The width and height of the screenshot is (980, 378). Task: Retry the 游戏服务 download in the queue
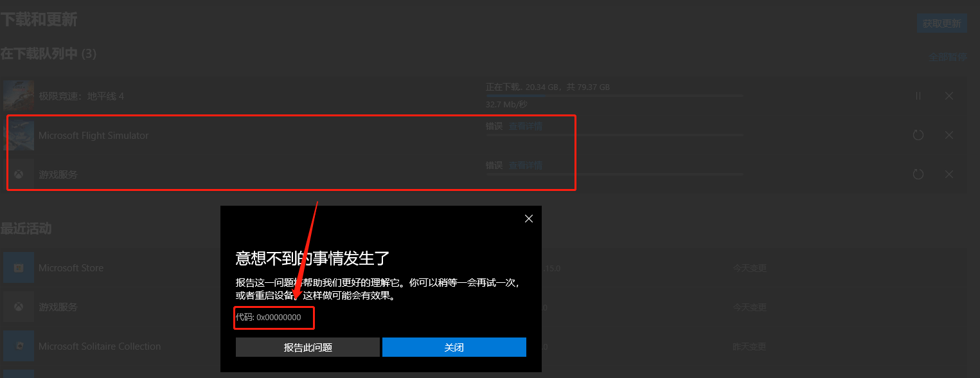click(x=918, y=174)
